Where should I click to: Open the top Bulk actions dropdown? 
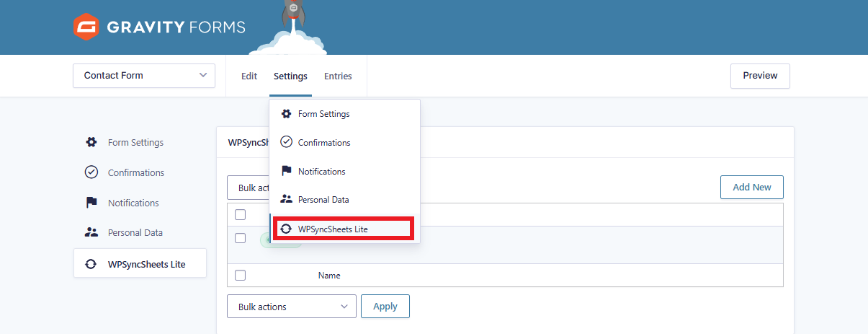pyautogui.click(x=249, y=188)
